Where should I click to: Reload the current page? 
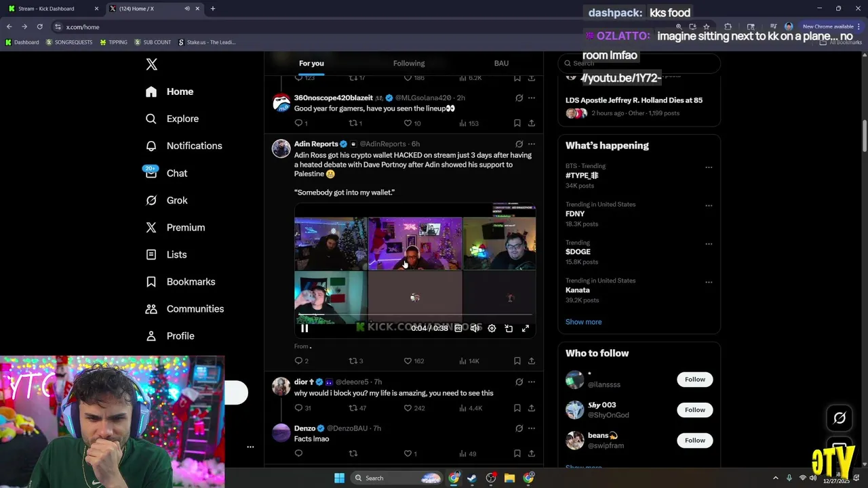[39, 26]
